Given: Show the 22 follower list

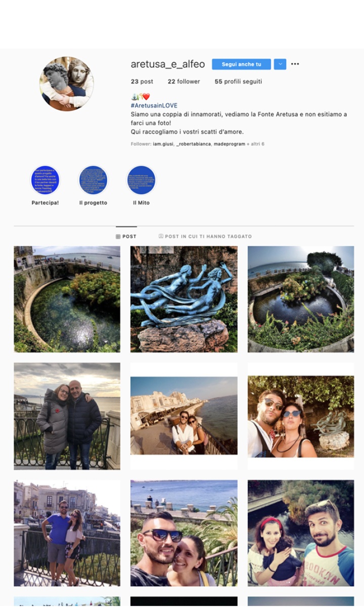Looking at the screenshot, I should (184, 81).
